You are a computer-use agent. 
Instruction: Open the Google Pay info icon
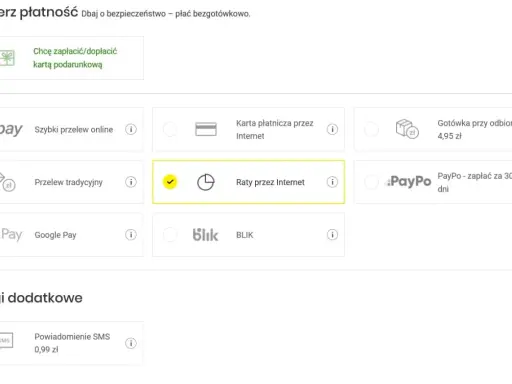pyautogui.click(x=131, y=235)
